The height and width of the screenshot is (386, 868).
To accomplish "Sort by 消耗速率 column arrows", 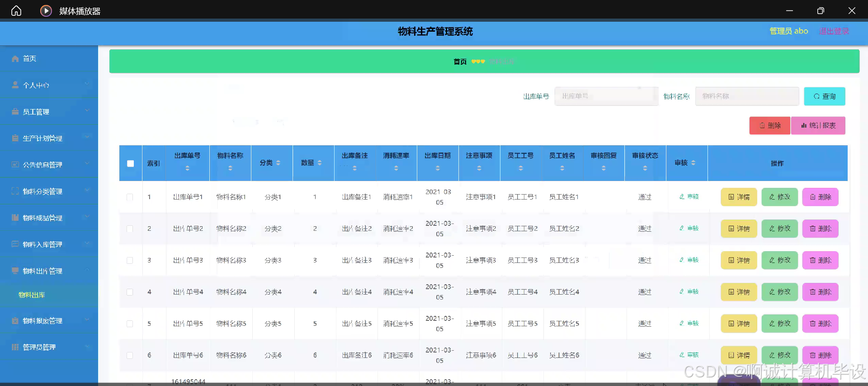I will (396, 168).
